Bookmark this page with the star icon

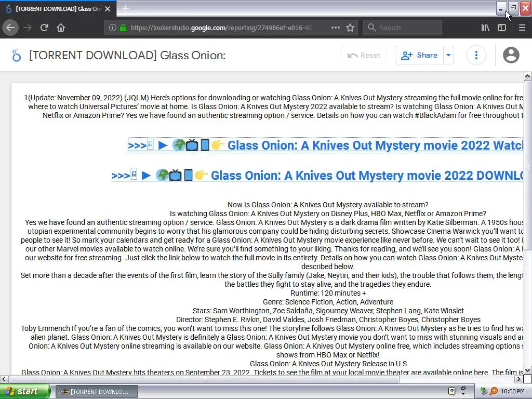350,28
